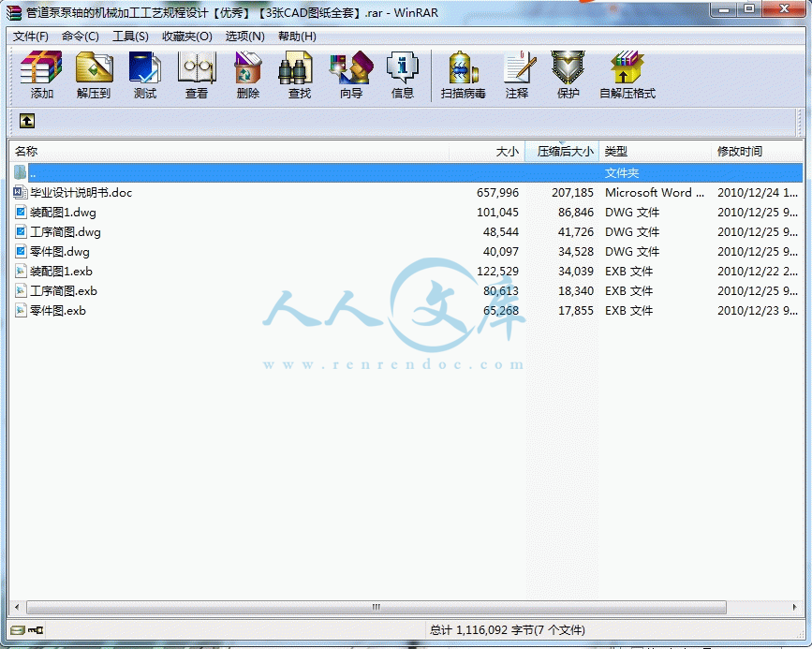Open the 帮助(H) menu
This screenshot has width=812, height=649.
pos(297,37)
